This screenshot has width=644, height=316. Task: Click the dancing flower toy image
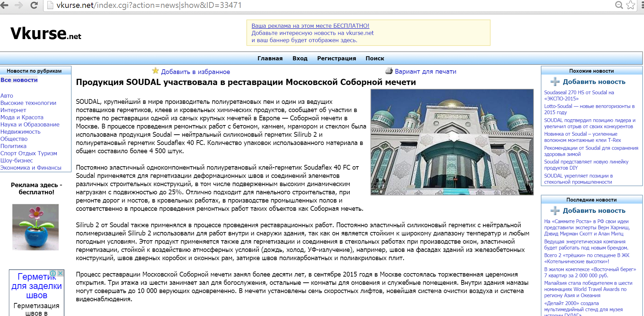point(35,227)
